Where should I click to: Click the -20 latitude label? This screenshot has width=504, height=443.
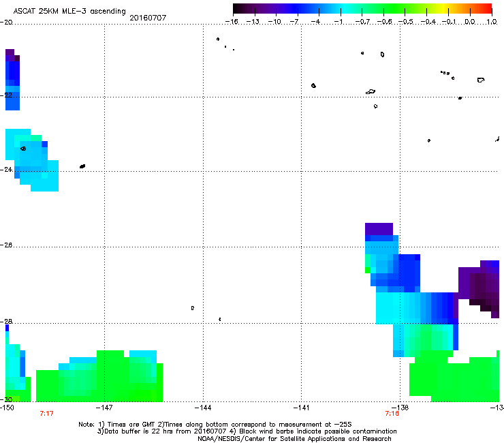pyautogui.click(x=6, y=22)
